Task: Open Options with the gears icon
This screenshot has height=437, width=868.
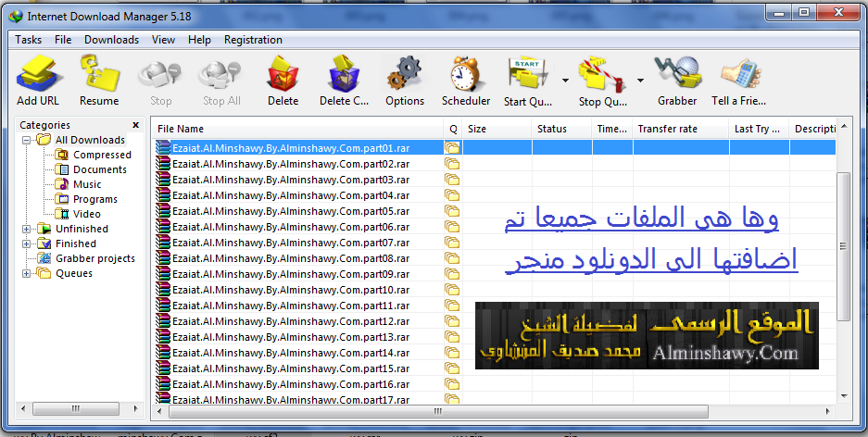Action: coord(405,72)
